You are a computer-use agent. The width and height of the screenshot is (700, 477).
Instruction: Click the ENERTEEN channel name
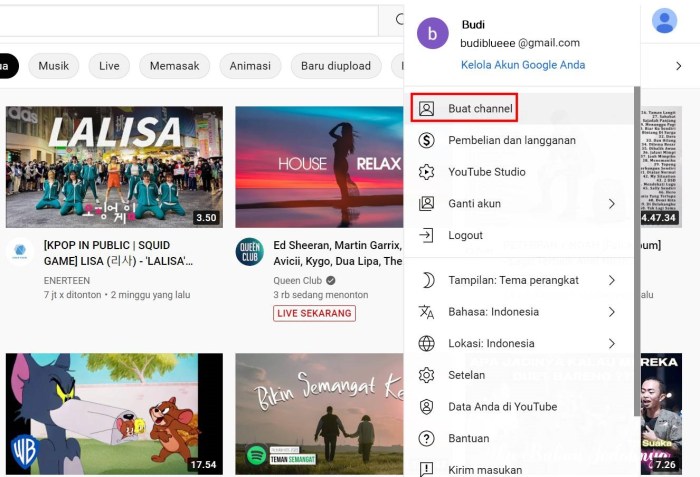(67, 280)
